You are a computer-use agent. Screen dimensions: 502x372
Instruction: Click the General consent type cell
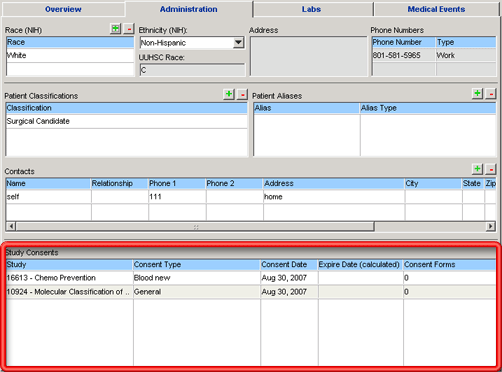tap(197, 292)
